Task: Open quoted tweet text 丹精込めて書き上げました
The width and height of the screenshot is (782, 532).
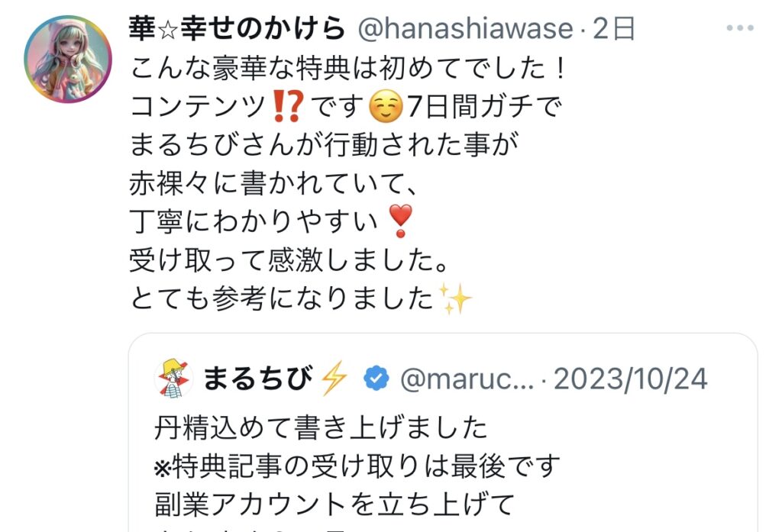Action: 321,427
